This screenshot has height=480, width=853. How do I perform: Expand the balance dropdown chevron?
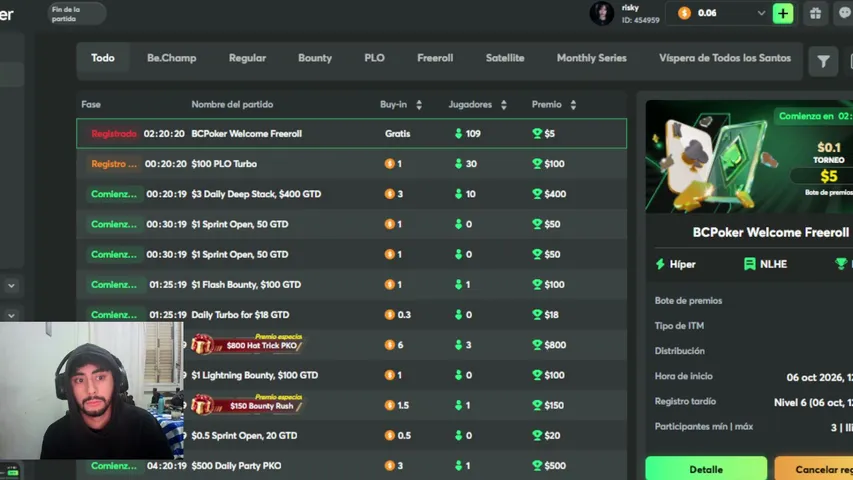[x=761, y=13]
